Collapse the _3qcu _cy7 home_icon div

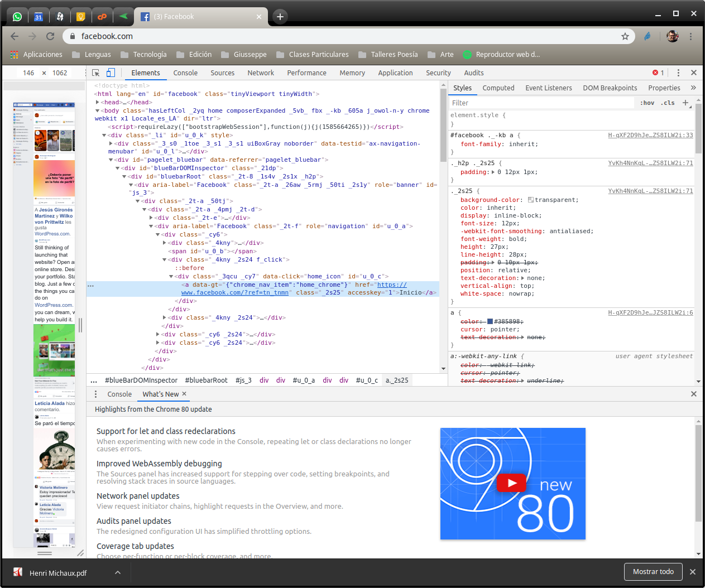(171, 276)
